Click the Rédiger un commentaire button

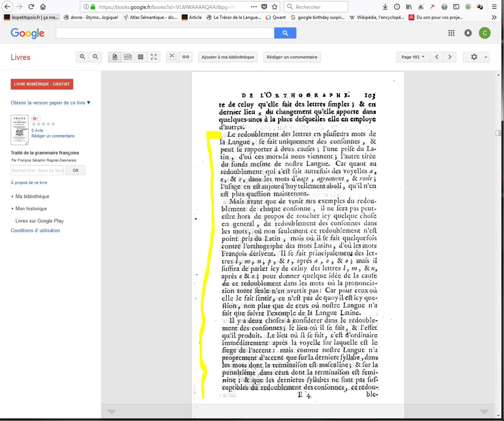point(292,57)
